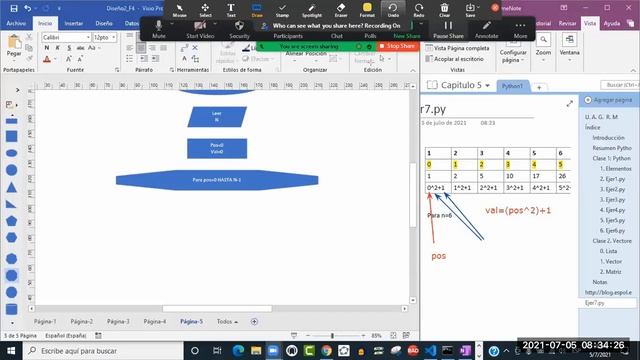Save the annotations in Zoom toolbar
640x360 pixels.
click(470, 10)
